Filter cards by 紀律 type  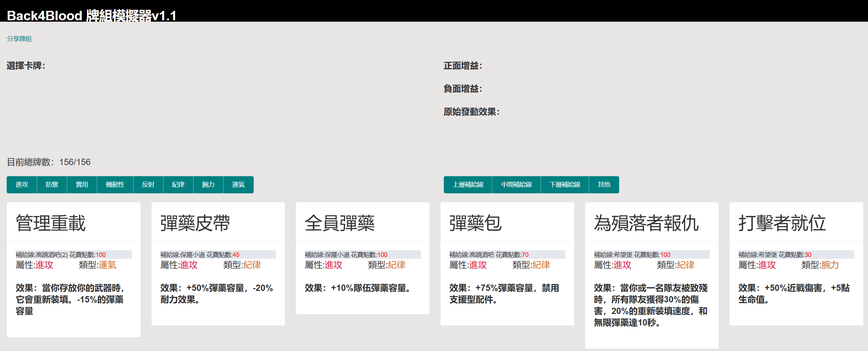click(178, 185)
